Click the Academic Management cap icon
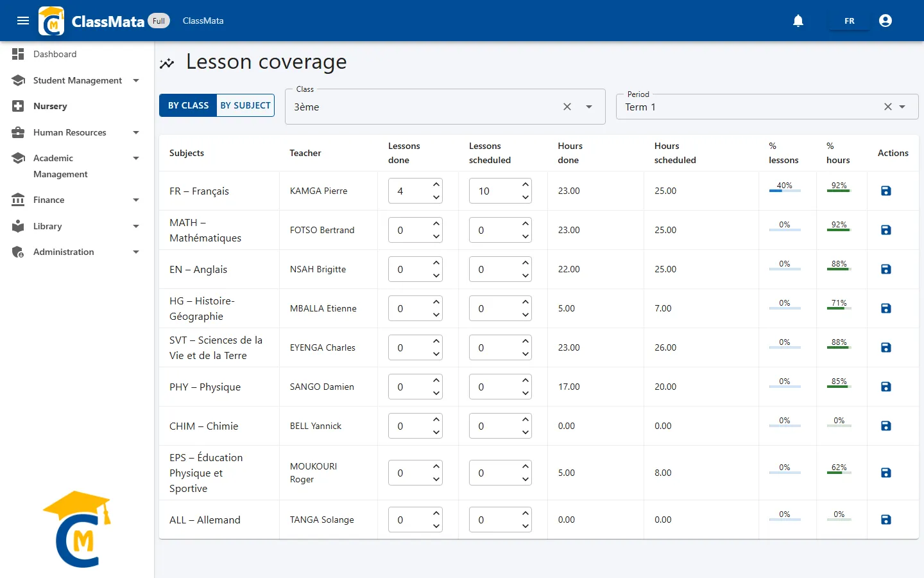This screenshot has height=578, width=924. pos(18,158)
